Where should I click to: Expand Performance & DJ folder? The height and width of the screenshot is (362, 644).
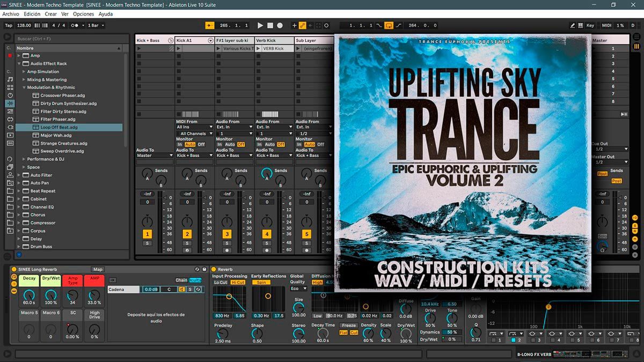coord(24,159)
